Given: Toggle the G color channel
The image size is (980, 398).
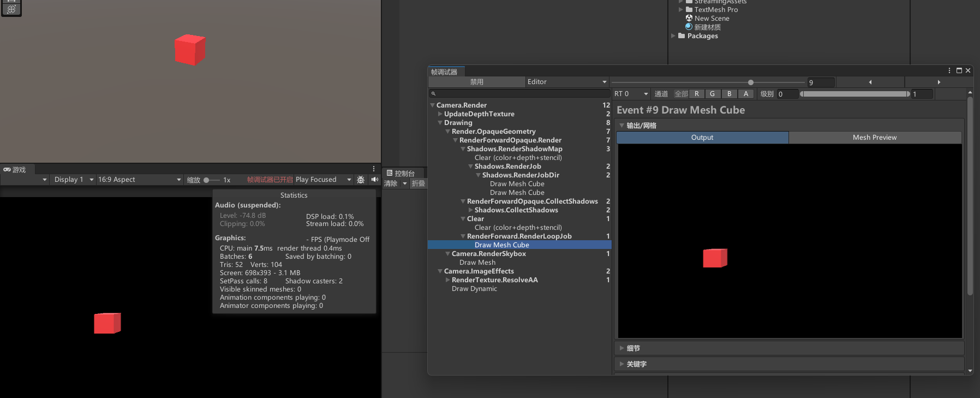Looking at the screenshot, I should coord(713,94).
